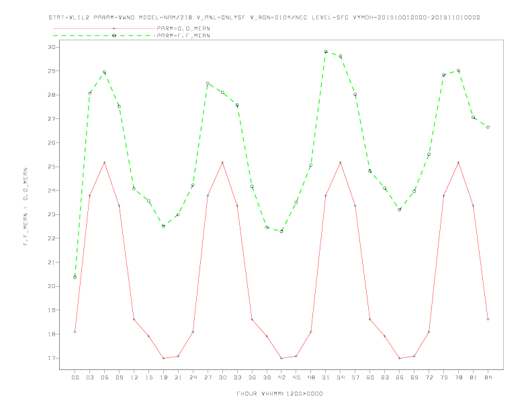Click red O.O_MEAN marker at hour 84

pyautogui.click(x=488, y=319)
